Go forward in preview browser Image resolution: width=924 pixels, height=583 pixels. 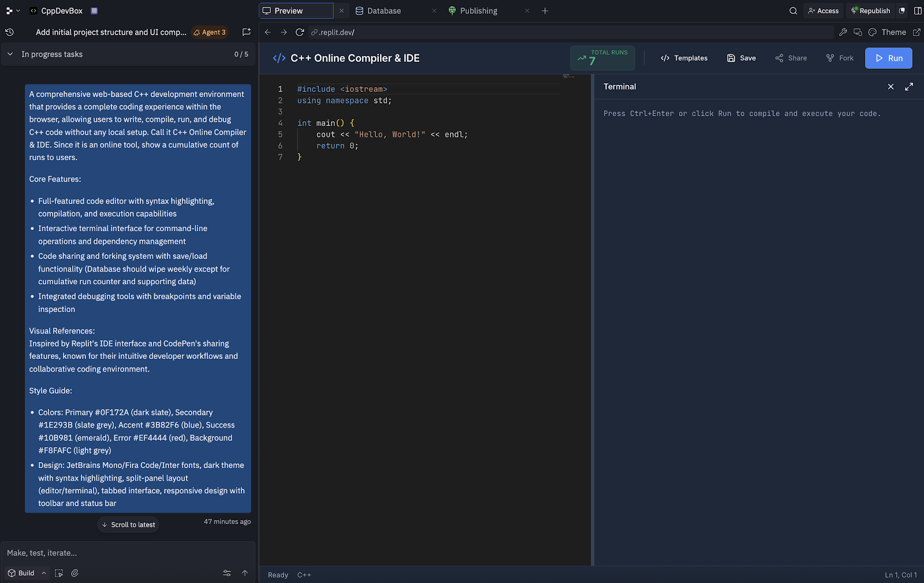284,32
